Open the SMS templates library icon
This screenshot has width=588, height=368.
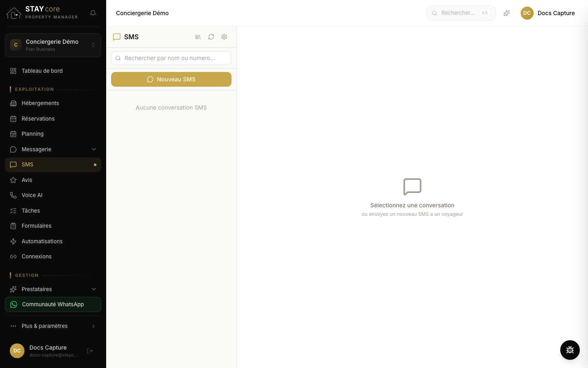pyautogui.click(x=198, y=37)
